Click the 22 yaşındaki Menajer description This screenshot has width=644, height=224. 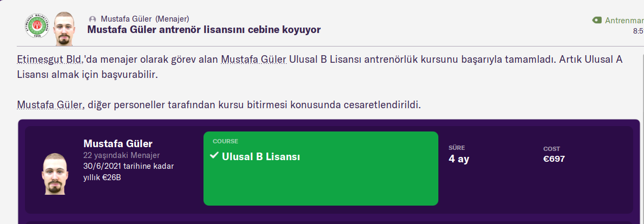(121, 156)
